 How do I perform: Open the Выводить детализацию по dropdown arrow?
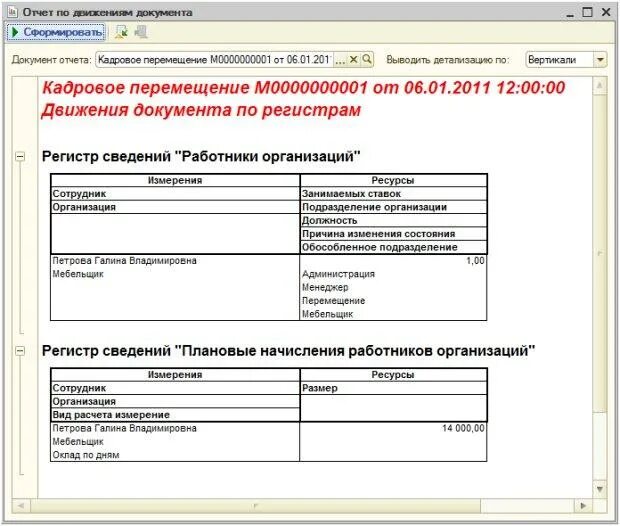pyautogui.click(x=600, y=60)
